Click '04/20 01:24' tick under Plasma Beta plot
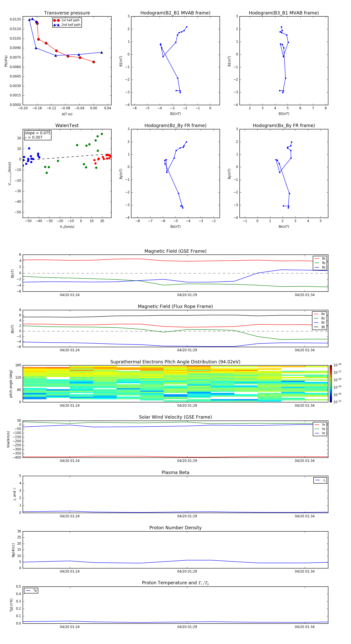Screen dimensions: 351x644 (70, 516)
